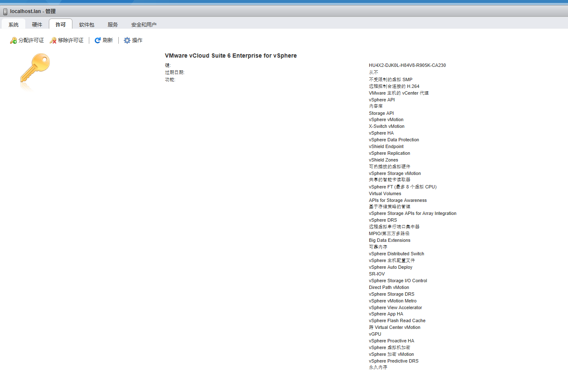568x392 pixels.
Task: Click the blue 刷新 refresh arrow icon
Action: 98,40
